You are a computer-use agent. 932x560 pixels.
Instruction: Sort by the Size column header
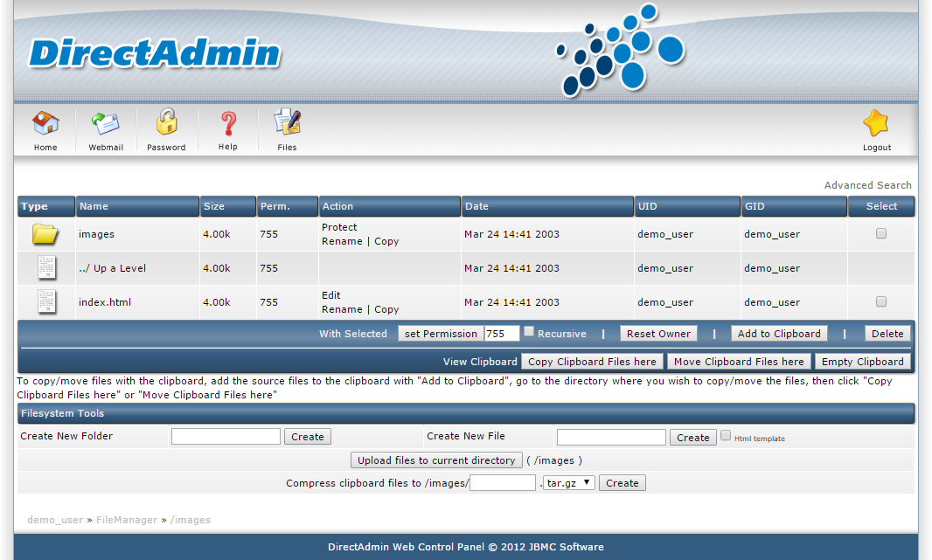227,206
